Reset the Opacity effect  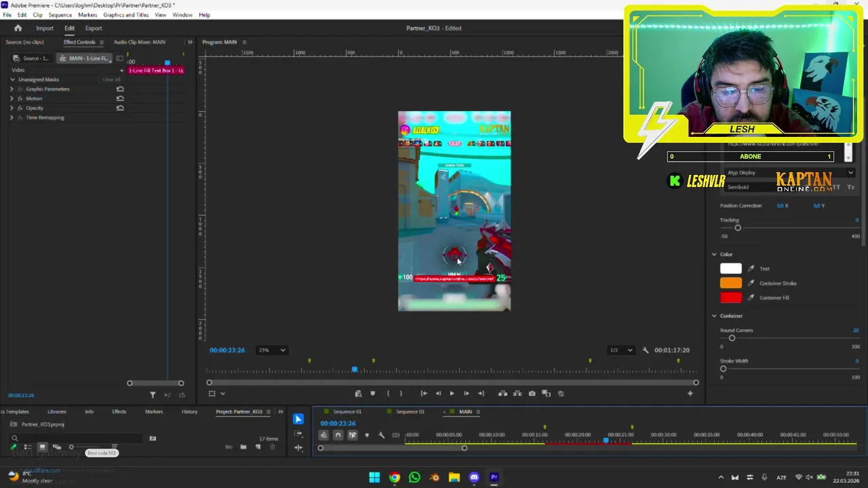(120, 108)
